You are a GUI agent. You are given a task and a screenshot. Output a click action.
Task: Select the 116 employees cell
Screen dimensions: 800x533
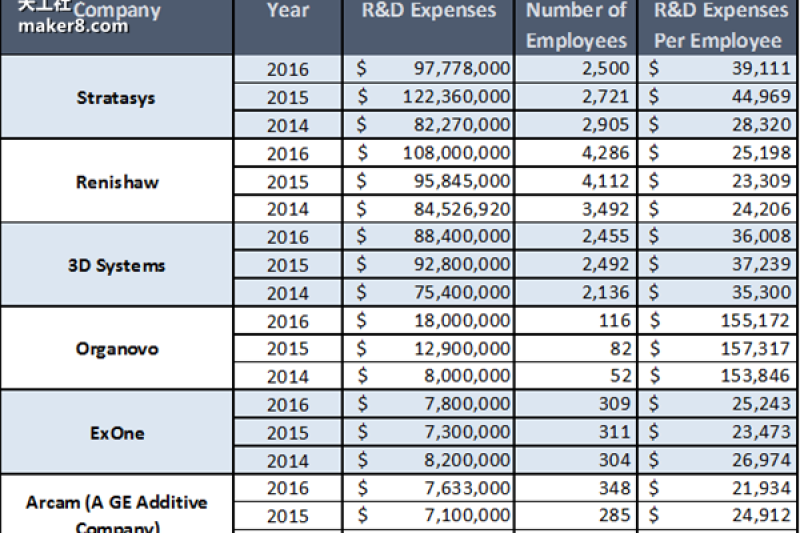(x=576, y=320)
